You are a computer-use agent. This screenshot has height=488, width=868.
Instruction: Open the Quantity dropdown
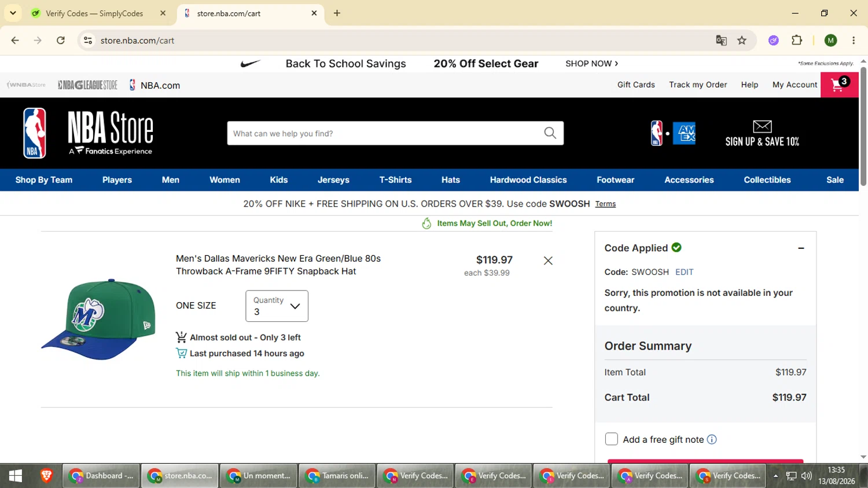(x=277, y=306)
